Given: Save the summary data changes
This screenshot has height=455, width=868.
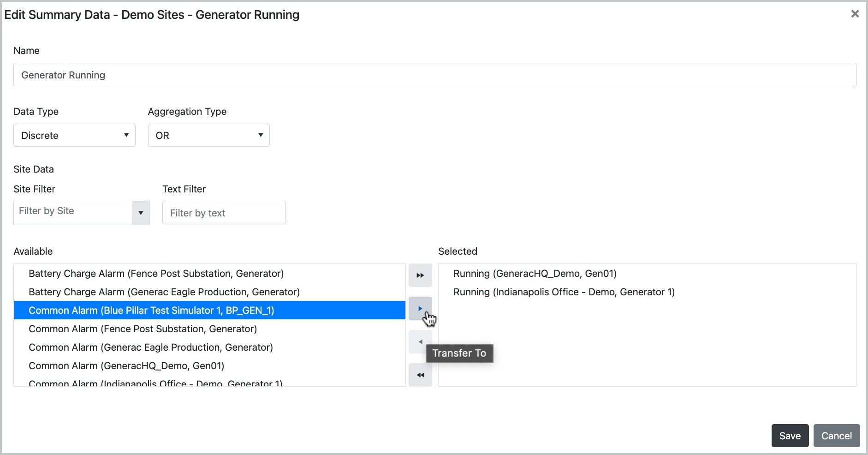Looking at the screenshot, I should coord(790,436).
